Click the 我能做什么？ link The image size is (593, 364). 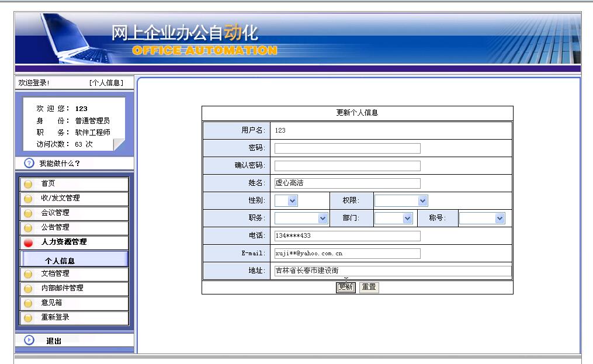[60, 164]
